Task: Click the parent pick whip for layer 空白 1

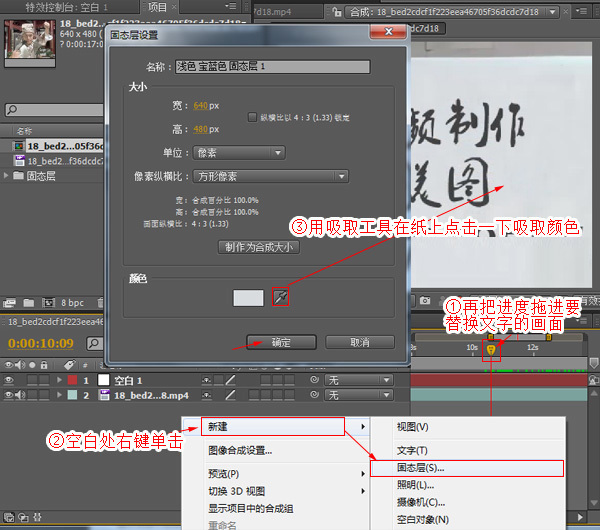Action: pos(314,380)
